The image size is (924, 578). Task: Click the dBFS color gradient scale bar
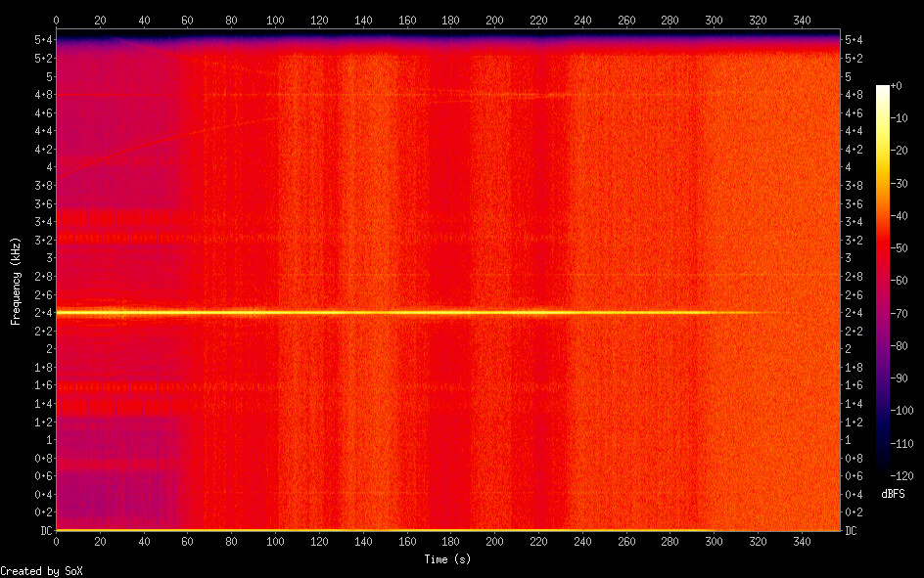[x=883, y=281]
